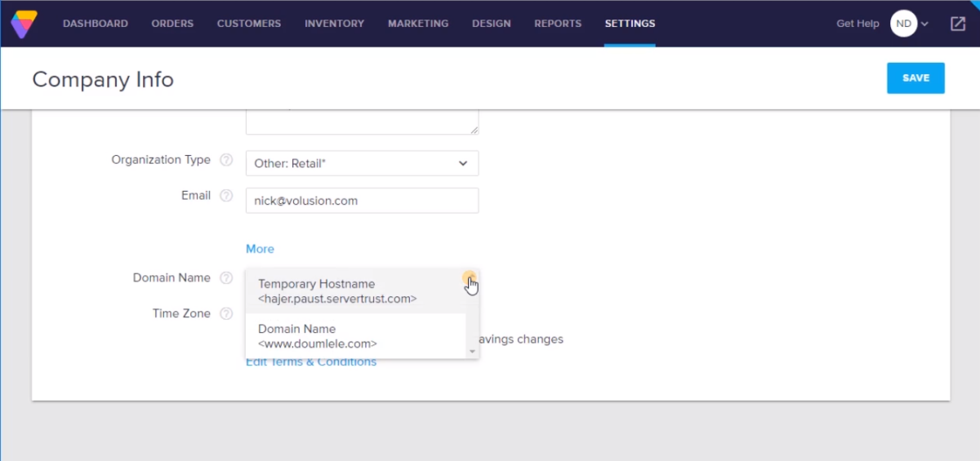Expand the account menu chevron
This screenshot has height=461, width=980.
(924, 24)
